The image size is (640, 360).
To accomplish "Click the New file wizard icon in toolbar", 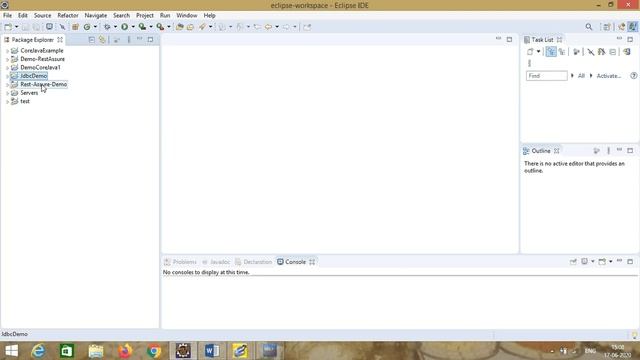I will (x=8, y=27).
